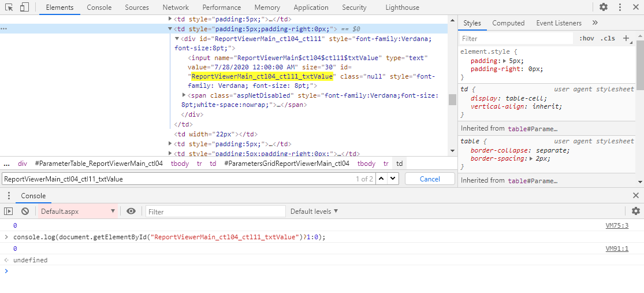This screenshot has width=644, height=293.
Task: Cancel the element search
Action: [x=430, y=179]
